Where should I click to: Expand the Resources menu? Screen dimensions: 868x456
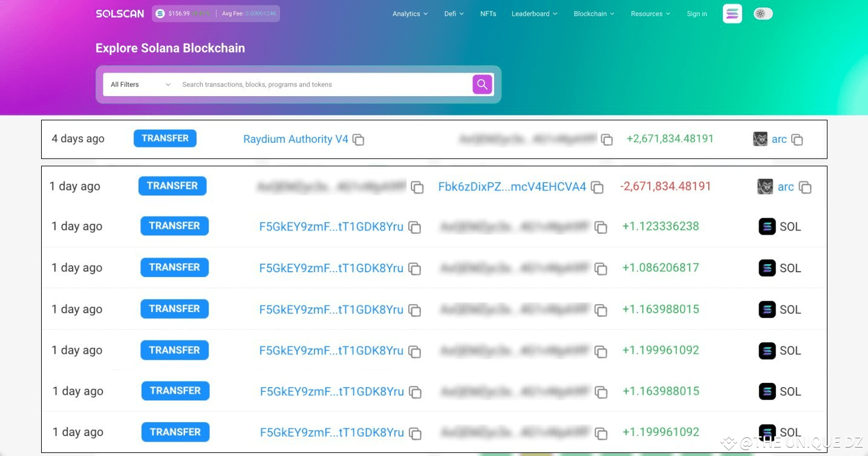651,14
